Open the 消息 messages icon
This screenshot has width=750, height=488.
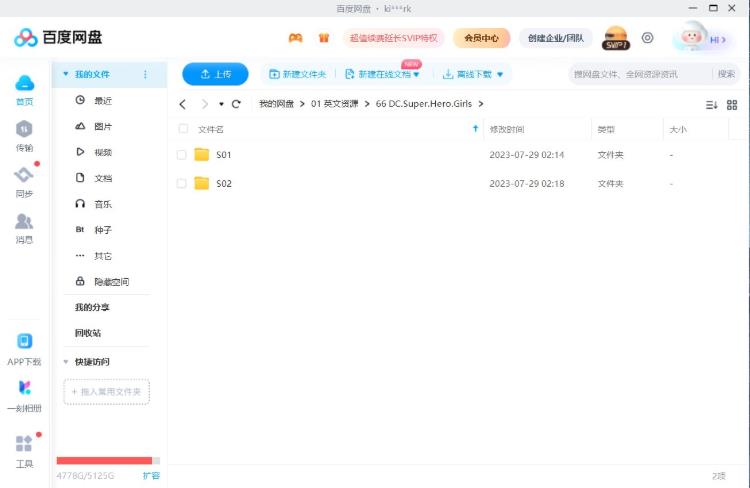[x=24, y=221]
